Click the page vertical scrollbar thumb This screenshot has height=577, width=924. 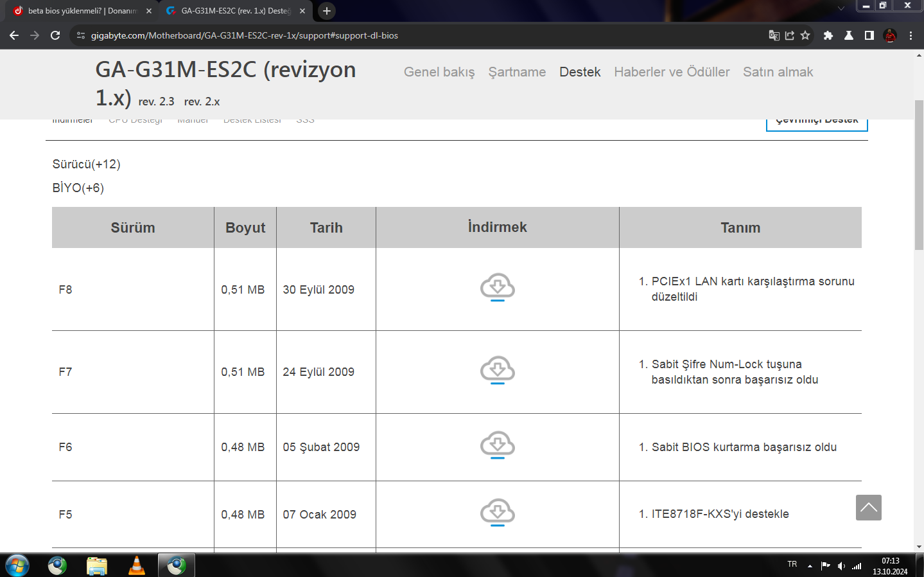point(919,175)
